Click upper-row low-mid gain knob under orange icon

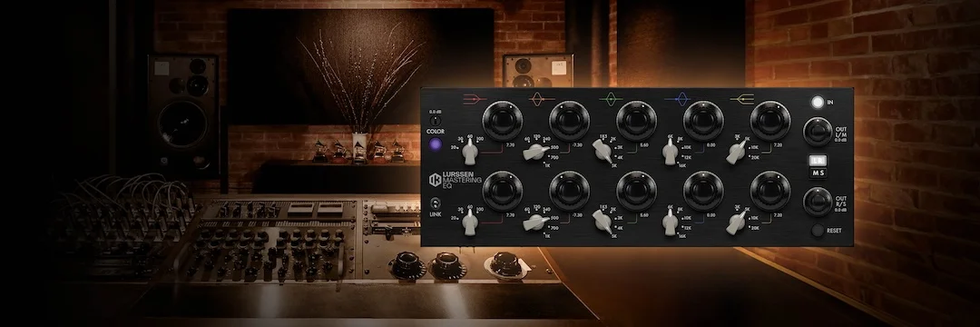[x=569, y=121]
